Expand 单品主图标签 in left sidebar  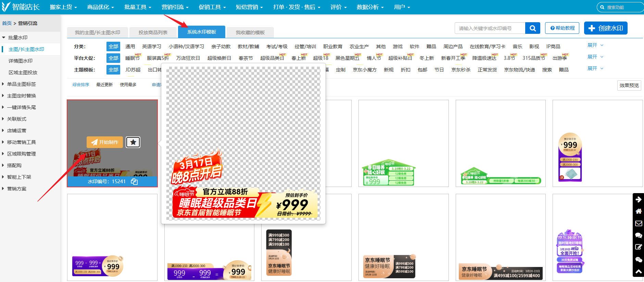click(21, 84)
